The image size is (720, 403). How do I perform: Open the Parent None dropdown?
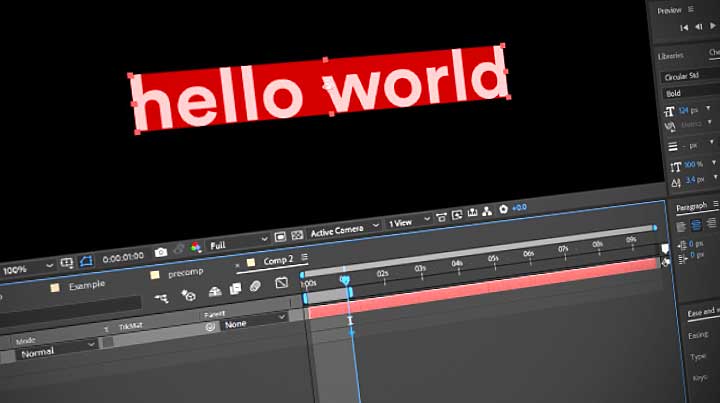click(254, 321)
